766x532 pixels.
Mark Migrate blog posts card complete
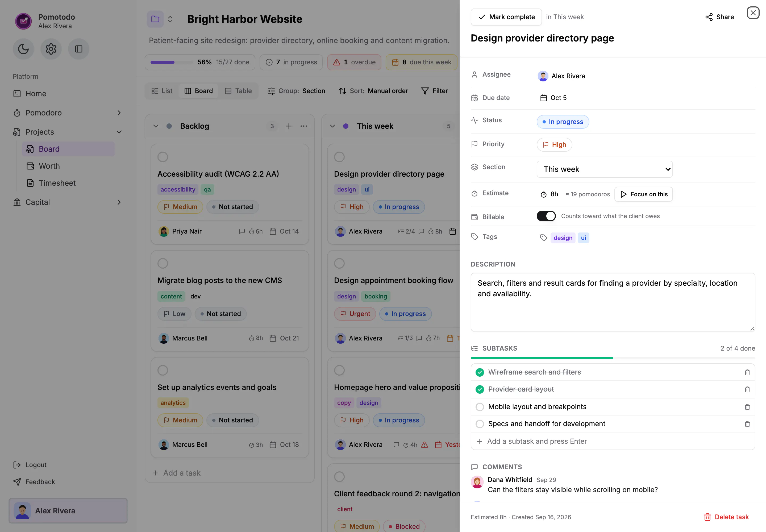pos(163,263)
